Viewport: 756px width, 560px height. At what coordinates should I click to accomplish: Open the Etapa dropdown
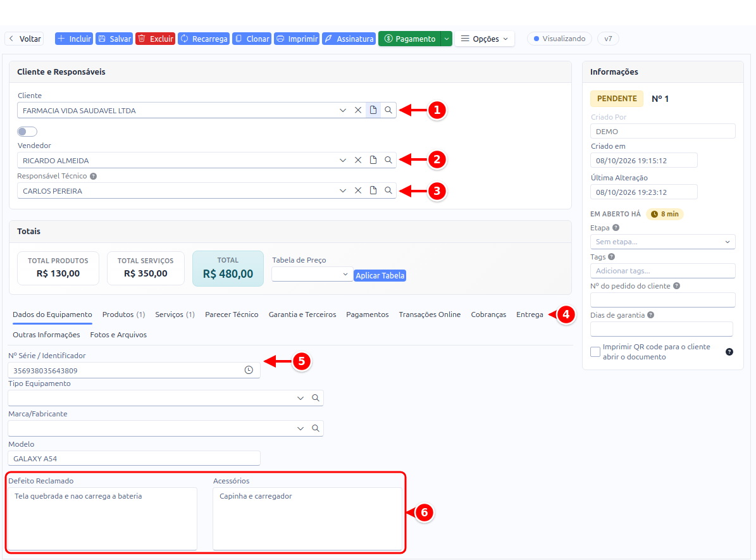click(x=662, y=242)
